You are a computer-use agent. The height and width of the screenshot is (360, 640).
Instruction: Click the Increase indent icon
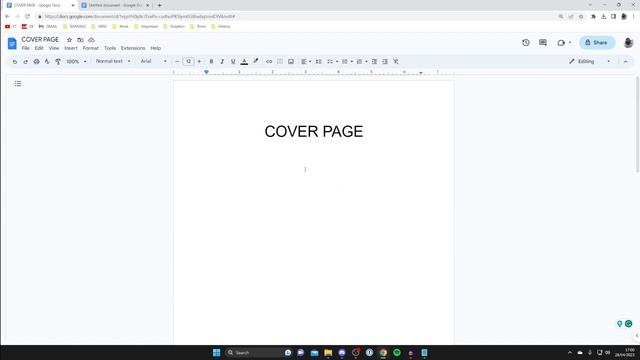[x=385, y=62]
